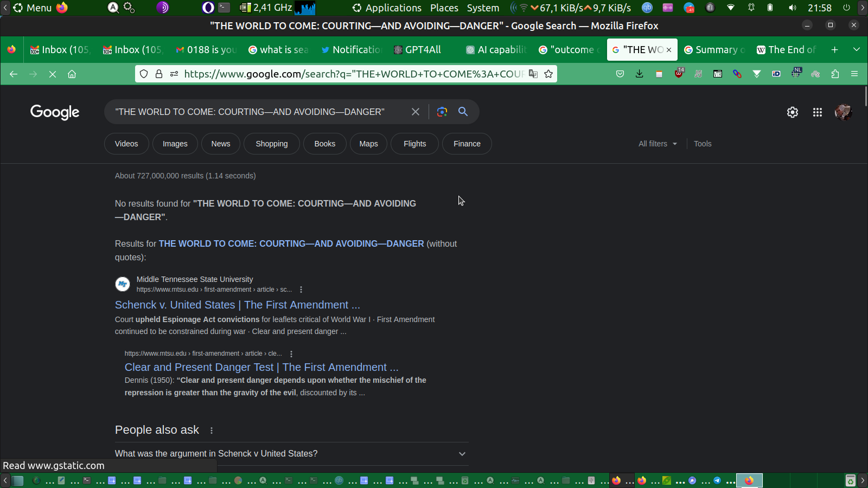Switch to Maps results

point(369,144)
